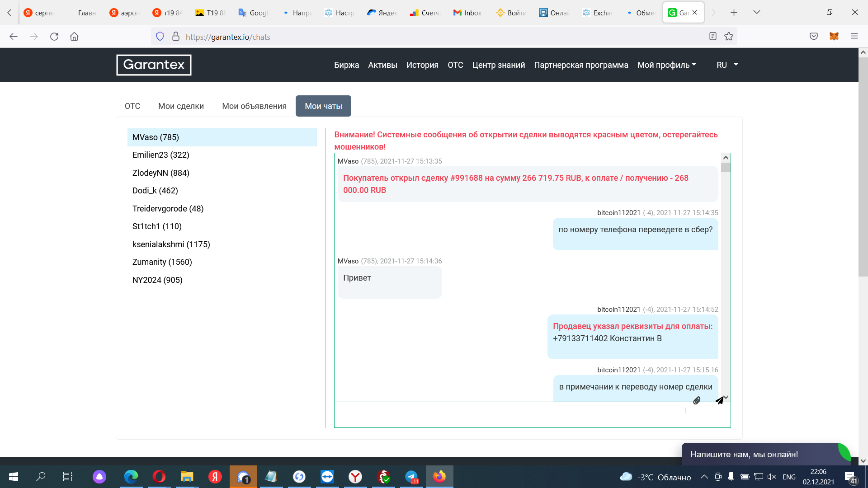Open chat with St1tch1 (110)
868x488 pixels.
[x=222, y=226]
